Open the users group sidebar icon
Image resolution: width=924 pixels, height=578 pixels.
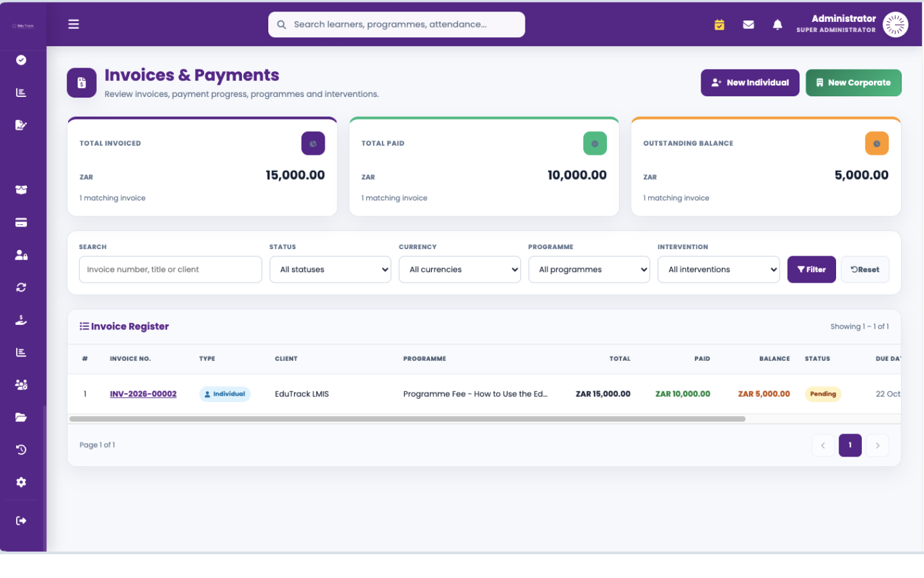(21, 385)
